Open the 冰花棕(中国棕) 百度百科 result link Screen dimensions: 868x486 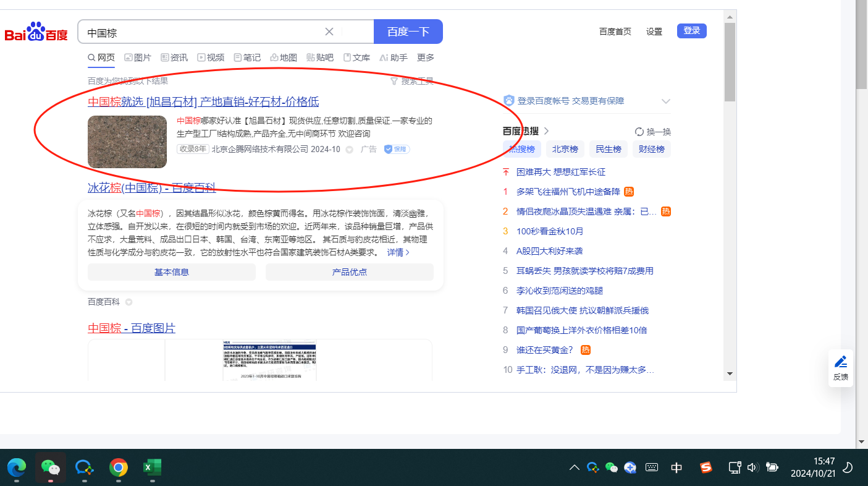(151, 188)
